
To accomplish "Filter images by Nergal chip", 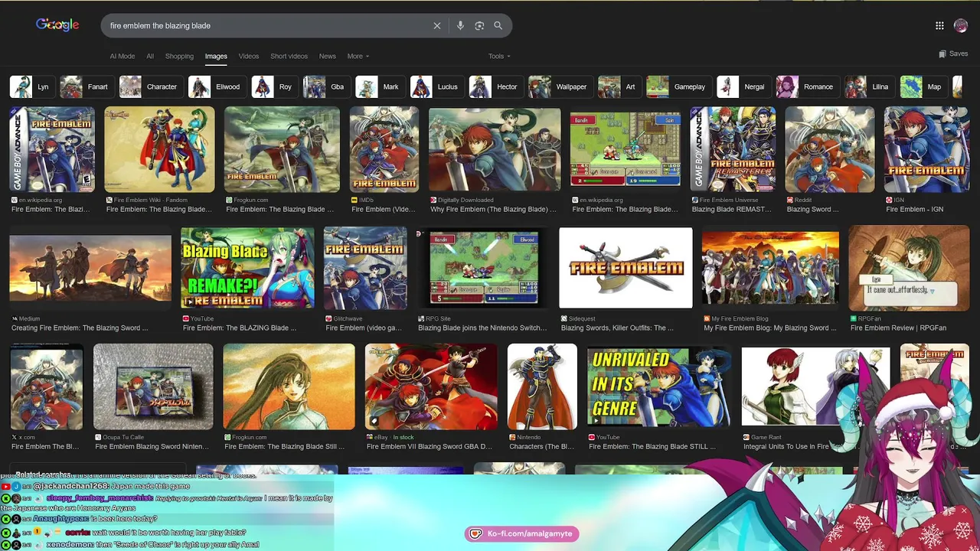I will point(743,86).
